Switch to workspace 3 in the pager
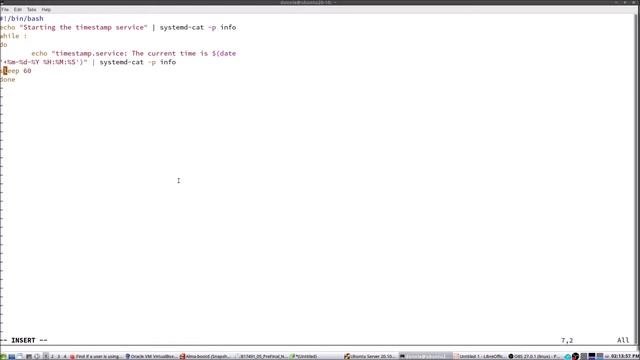This screenshot has width=640, height=360. (58, 356)
